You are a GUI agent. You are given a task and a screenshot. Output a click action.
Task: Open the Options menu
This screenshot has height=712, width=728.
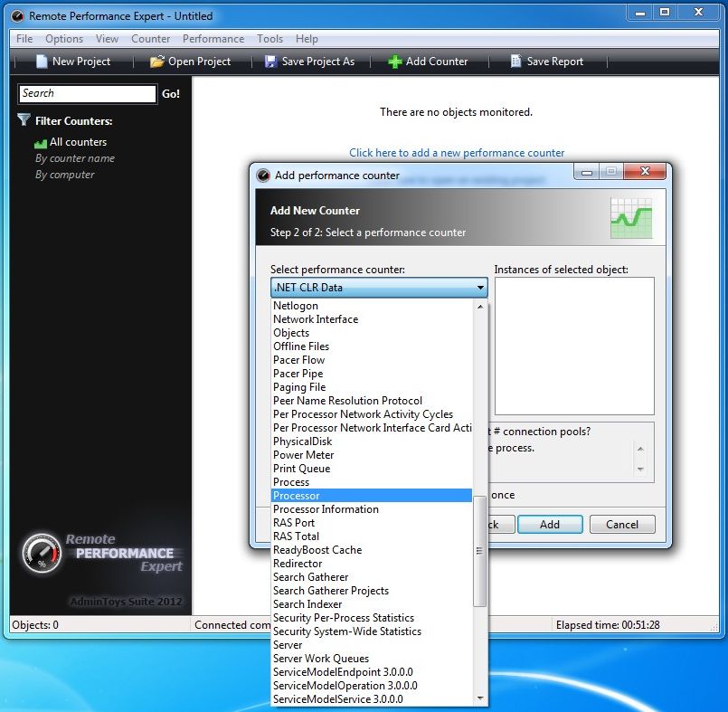coord(64,39)
